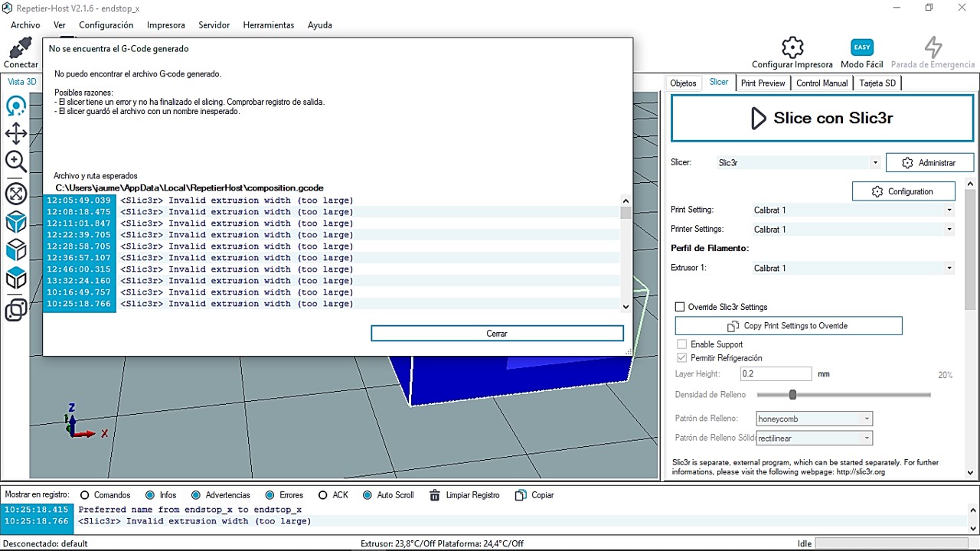
Task: Open Configurar Impresora gear icon
Action: pos(792,47)
